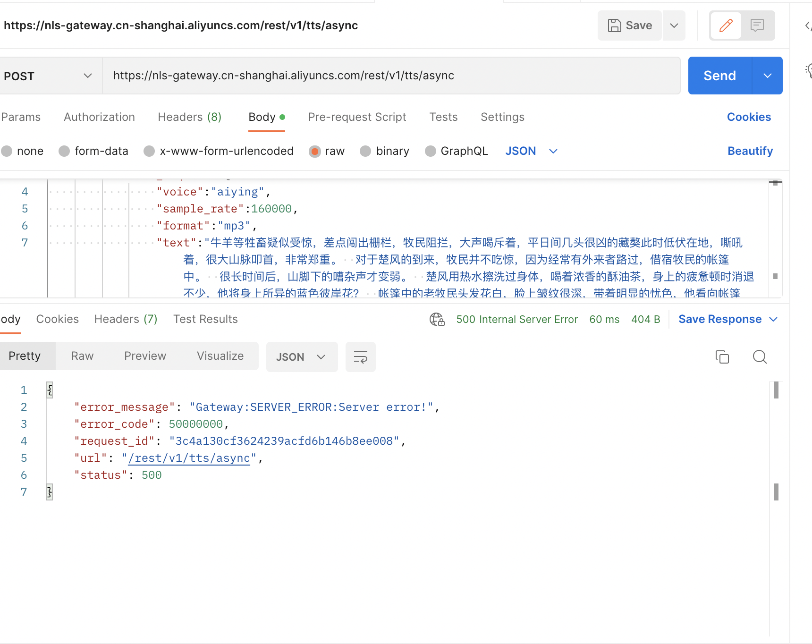Switch to edit mode with pencil icon

[x=726, y=25]
